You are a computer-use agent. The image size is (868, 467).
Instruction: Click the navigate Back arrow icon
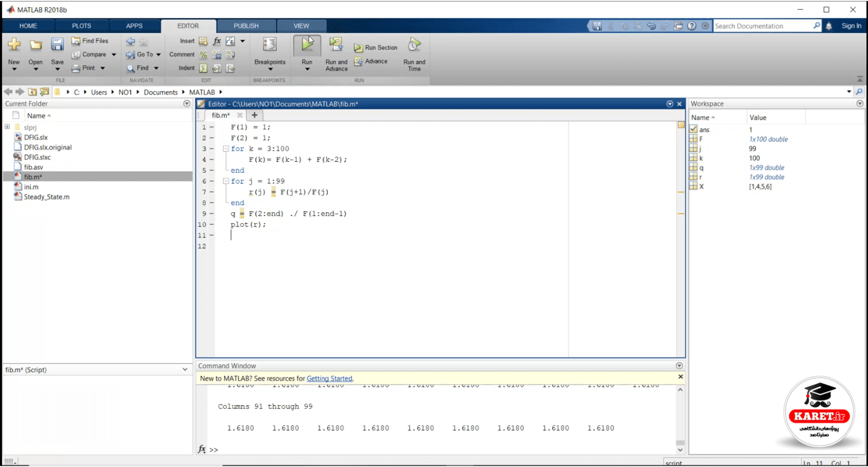130,41
